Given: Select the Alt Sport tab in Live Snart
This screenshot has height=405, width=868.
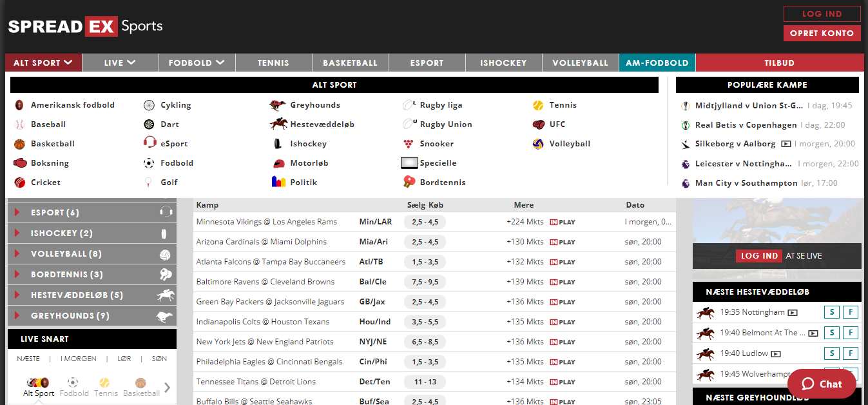Looking at the screenshot, I should (39, 387).
